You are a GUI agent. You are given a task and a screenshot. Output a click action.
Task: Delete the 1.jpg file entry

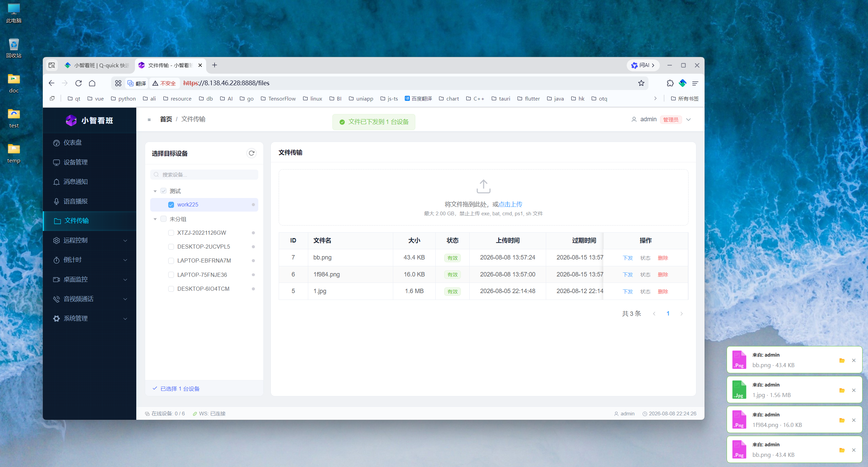pos(663,291)
